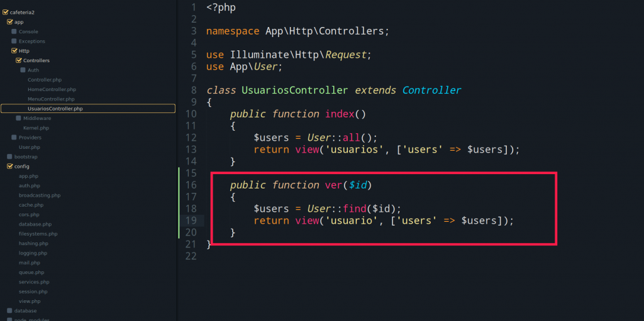Open Kernel.php in the tree
The width and height of the screenshot is (644, 321).
coord(36,128)
